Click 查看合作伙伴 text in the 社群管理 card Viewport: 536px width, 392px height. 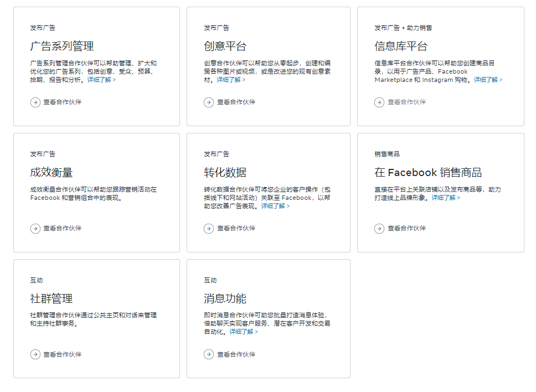[63, 354]
